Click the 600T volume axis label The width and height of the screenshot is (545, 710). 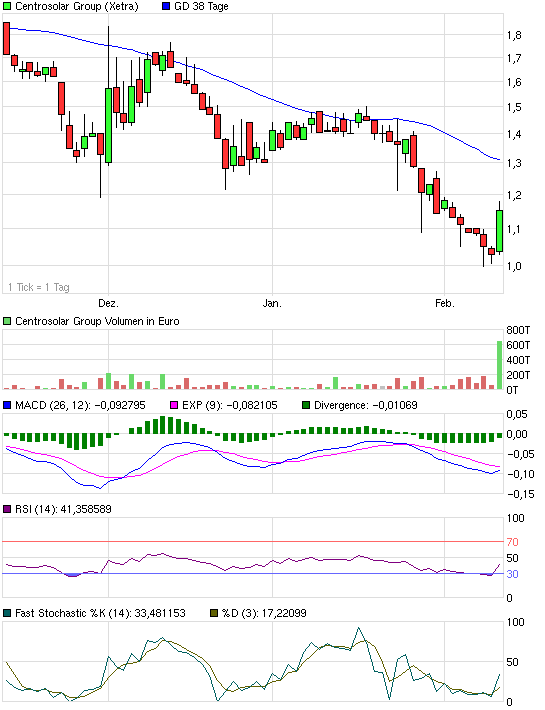(x=518, y=345)
